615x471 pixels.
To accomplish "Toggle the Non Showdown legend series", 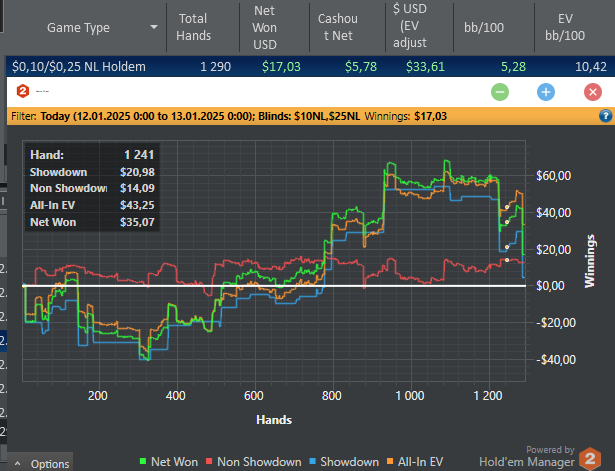I will 254,462.
